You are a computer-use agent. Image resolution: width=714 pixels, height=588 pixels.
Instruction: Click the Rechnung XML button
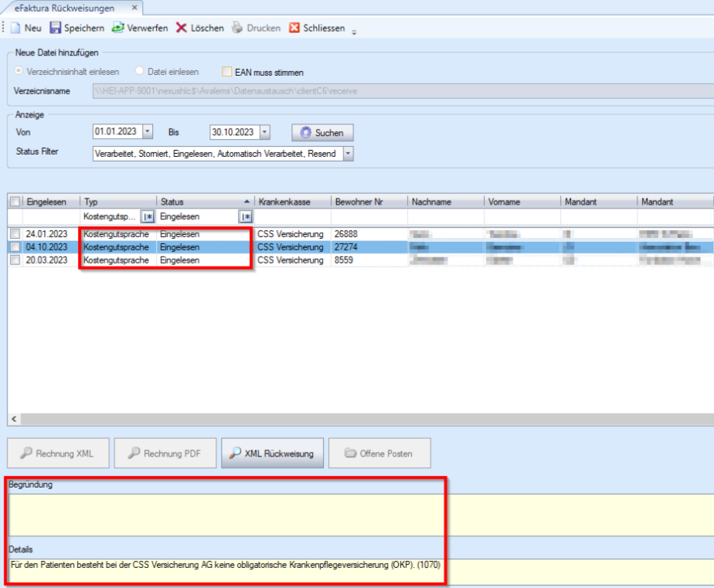(x=58, y=454)
